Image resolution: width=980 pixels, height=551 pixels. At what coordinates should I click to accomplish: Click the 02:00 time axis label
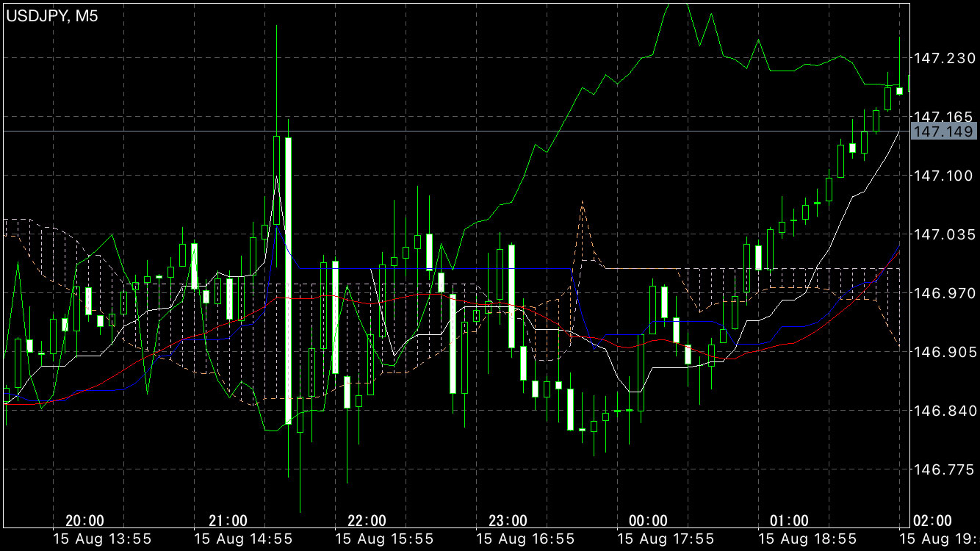click(933, 521)
